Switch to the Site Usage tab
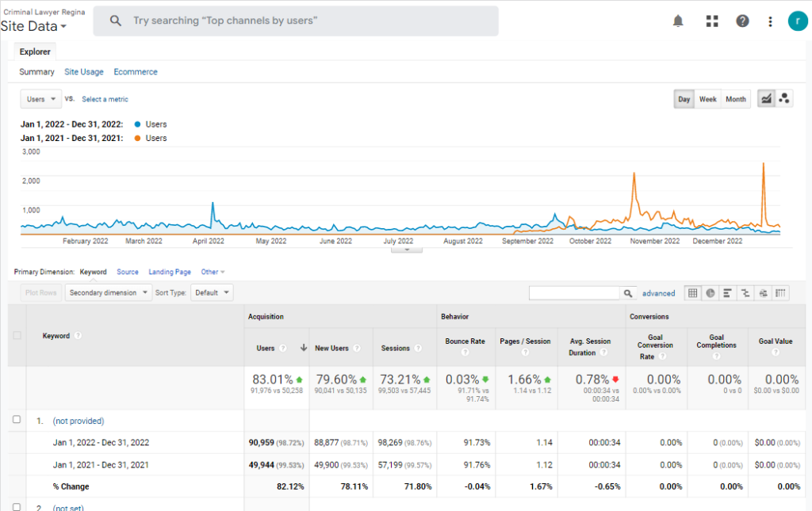The height and width of the screenshot is (511, 812). point(84,72)
